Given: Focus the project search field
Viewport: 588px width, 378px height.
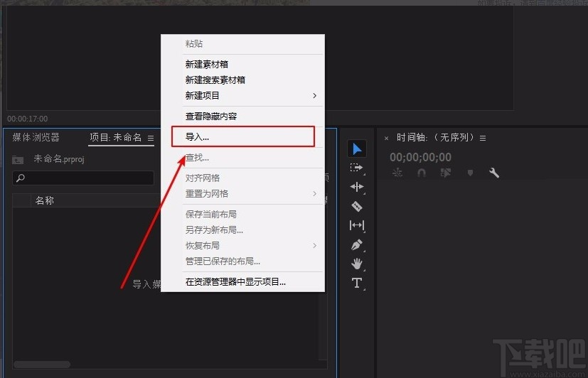Looking at the screenshot, I should [83, 178].
